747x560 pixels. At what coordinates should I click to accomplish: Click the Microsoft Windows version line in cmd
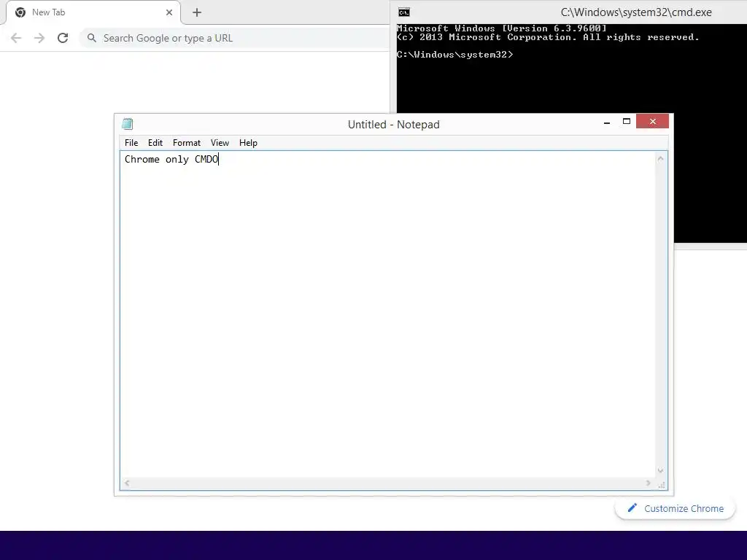502,28
